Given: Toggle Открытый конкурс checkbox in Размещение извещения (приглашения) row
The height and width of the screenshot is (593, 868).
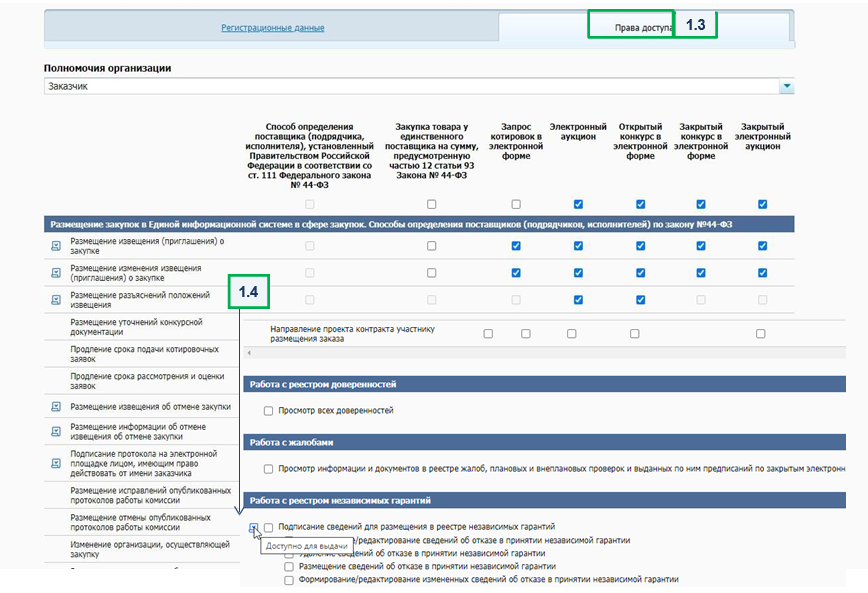Looking at the screenshot, I should 640,246.
